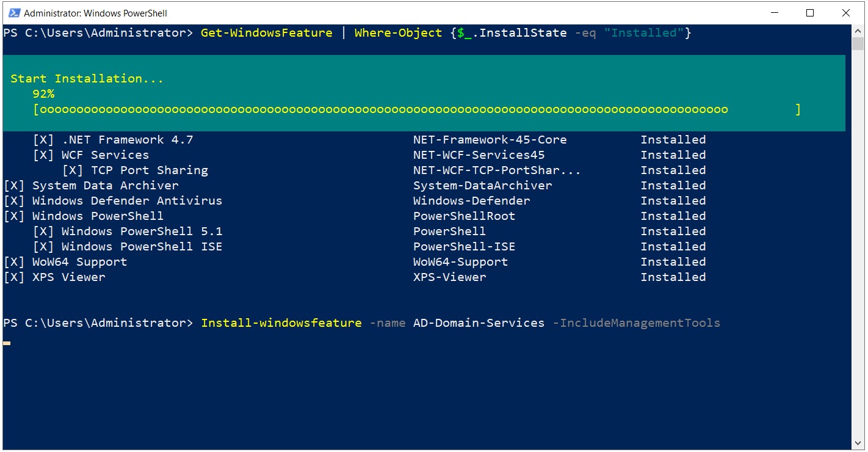Click the 'Administrator: Windows PowerShell' title text

coord(95,13)
